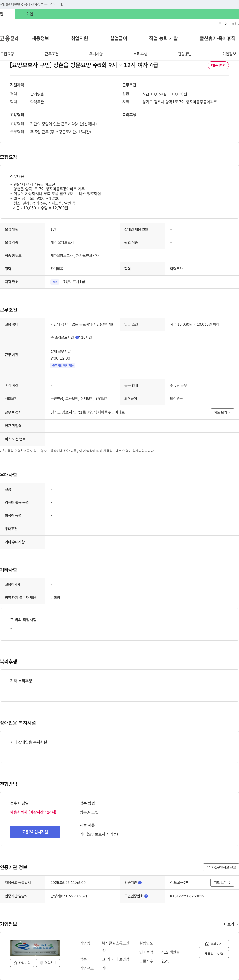This screenshot has width=239, height=980.
Task: Open the 실업급여 main menu
Action: pos(119,39)
